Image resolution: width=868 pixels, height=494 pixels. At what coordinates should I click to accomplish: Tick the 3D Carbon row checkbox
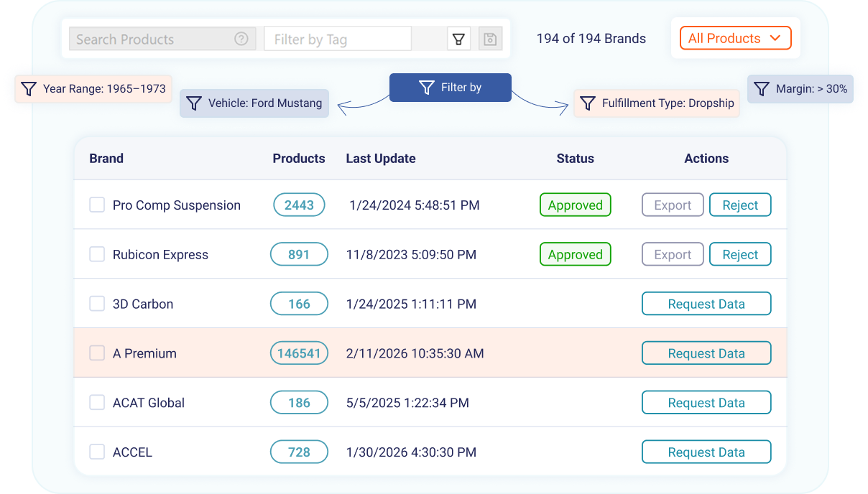coord(97,304)
